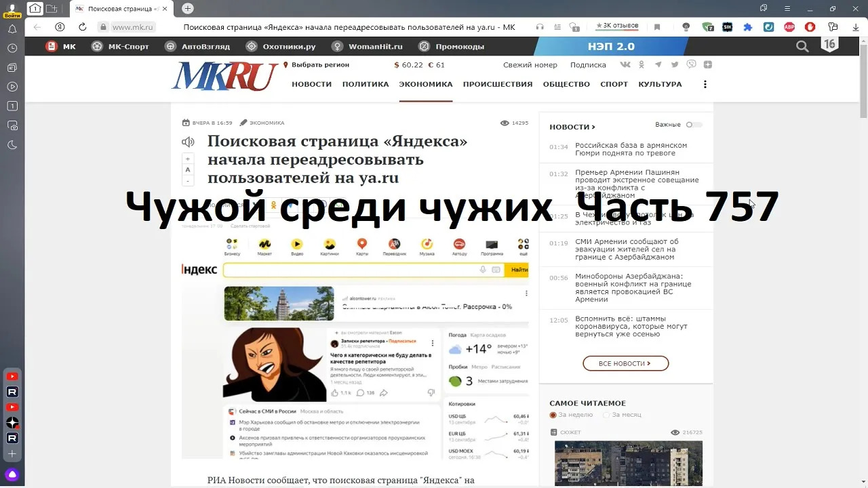
Task: Open the ПОЛИТИКА menu section
Action: (x=366, y=85)
